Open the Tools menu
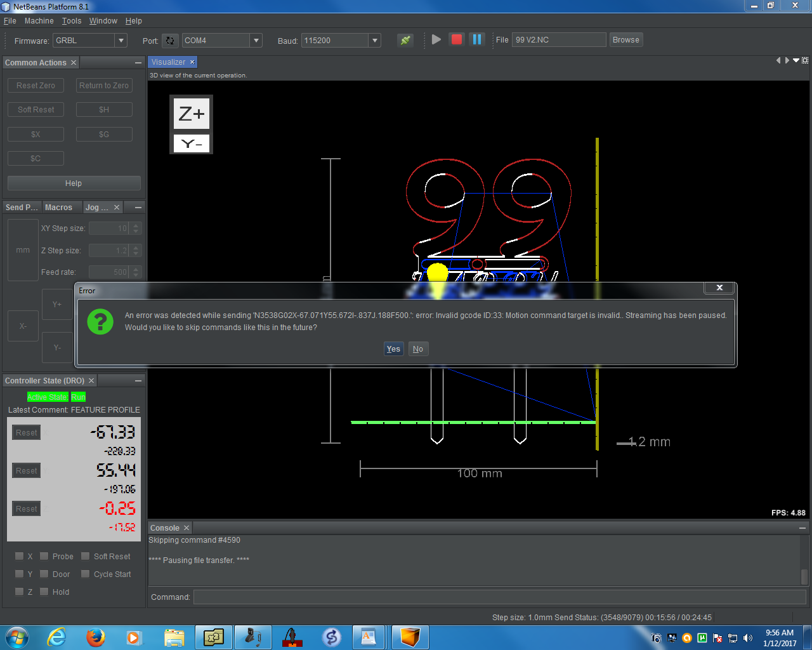This screenshot has height=650, width=812. coord(72,21)
